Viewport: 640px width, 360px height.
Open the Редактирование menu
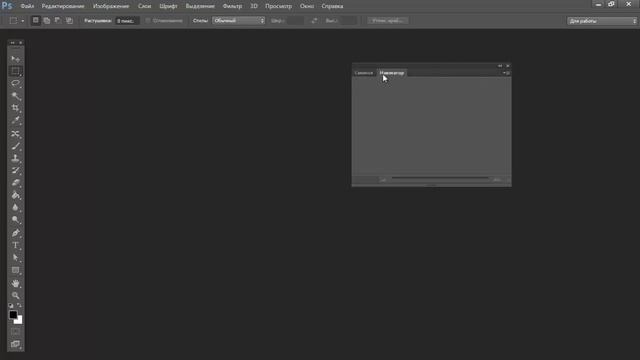tap(63, 6)
